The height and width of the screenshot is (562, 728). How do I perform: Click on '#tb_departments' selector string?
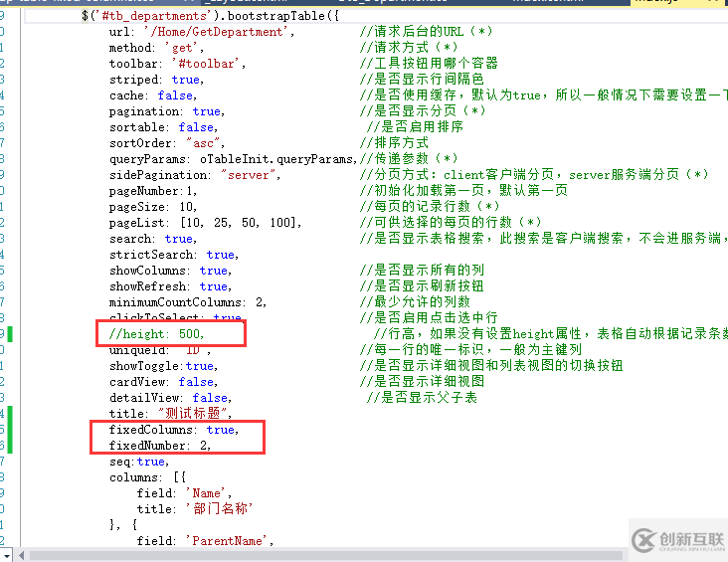pos(154,16)
